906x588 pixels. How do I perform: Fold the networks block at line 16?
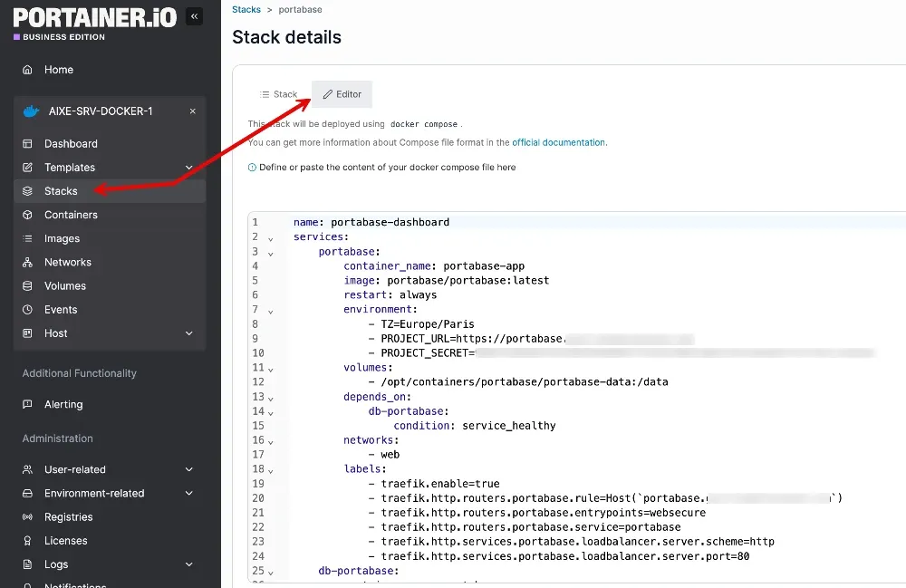[x=270, y=442]
